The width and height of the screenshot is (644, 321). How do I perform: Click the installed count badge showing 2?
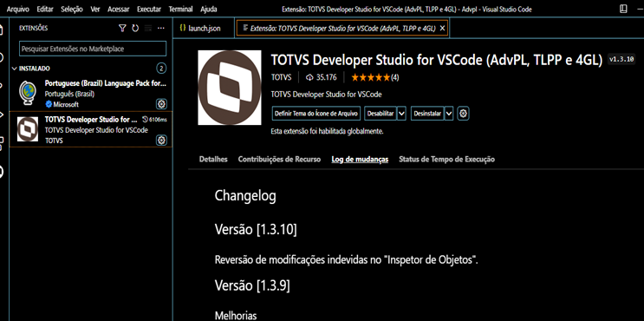point(161,69)
